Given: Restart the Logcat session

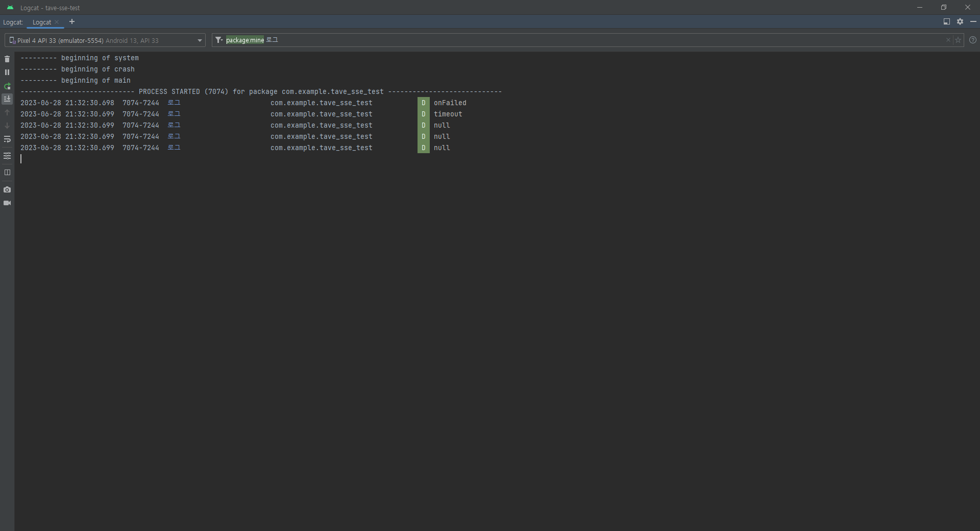Looking at the screenshot, I should [x=7, y=86].
